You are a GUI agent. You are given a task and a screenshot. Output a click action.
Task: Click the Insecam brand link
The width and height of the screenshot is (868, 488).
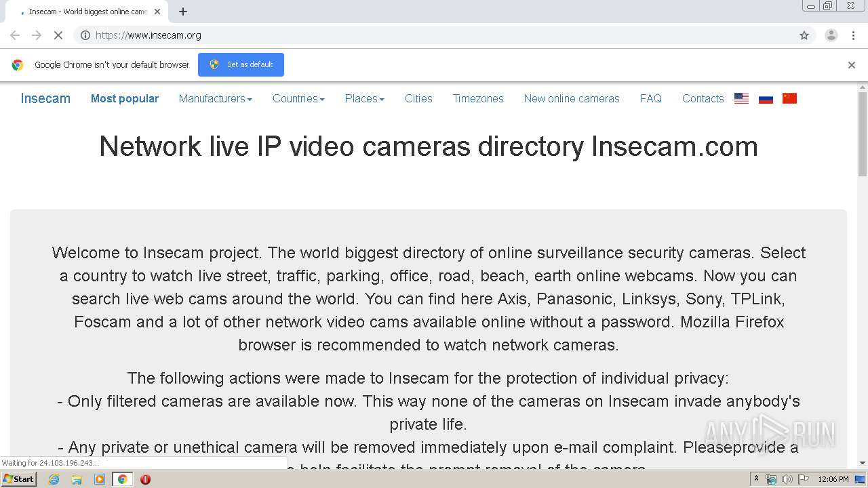pyautogui.click(x=45, y=98)
